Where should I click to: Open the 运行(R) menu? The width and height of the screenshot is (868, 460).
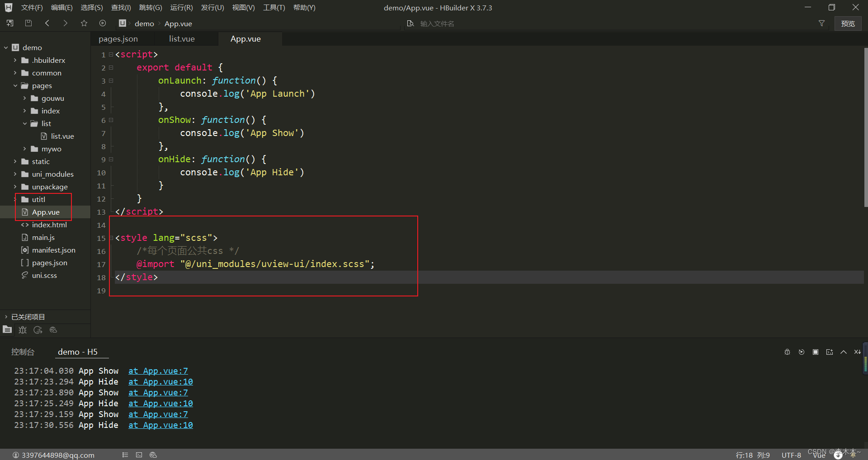tap(181, 8)
